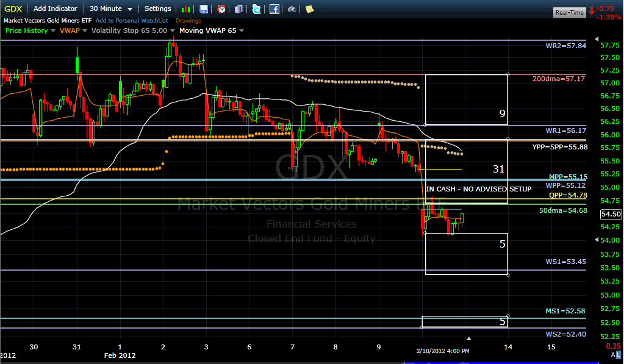Expand the Moving VWAP 65 menu

point(241,30)
